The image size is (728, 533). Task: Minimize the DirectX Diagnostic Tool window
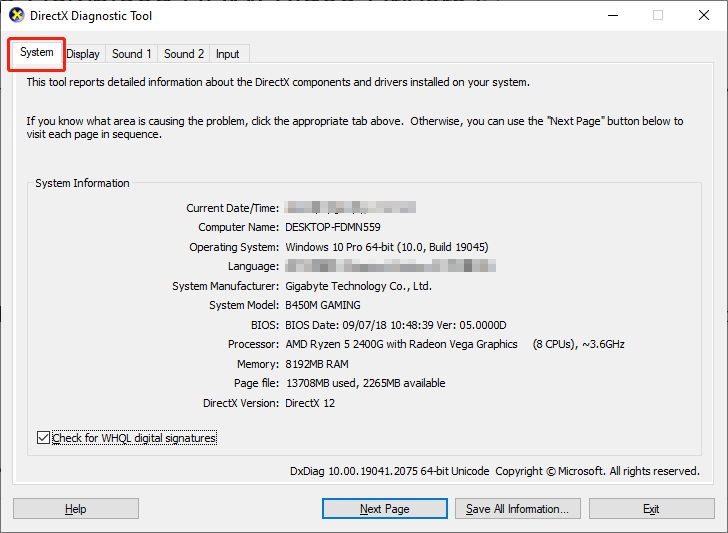click(613, 15)
